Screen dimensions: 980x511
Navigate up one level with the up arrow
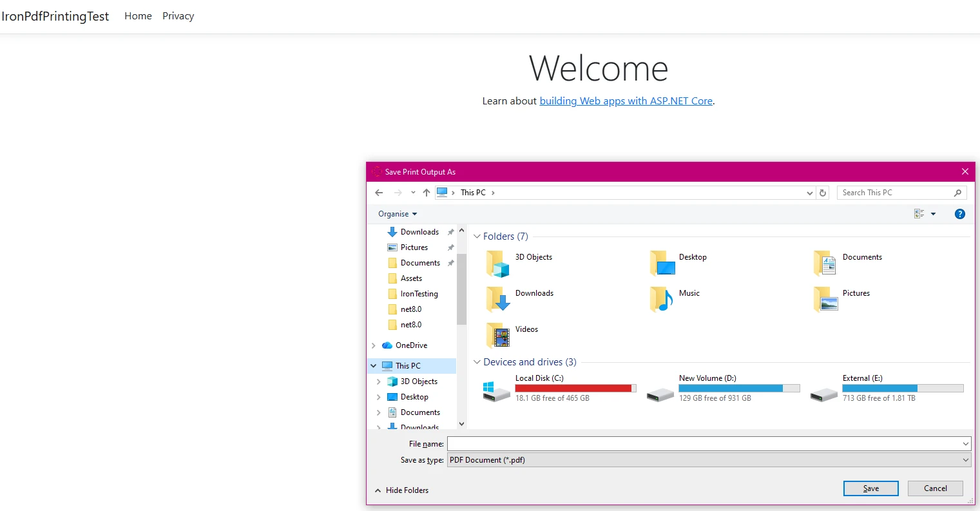tap(426, 192)
